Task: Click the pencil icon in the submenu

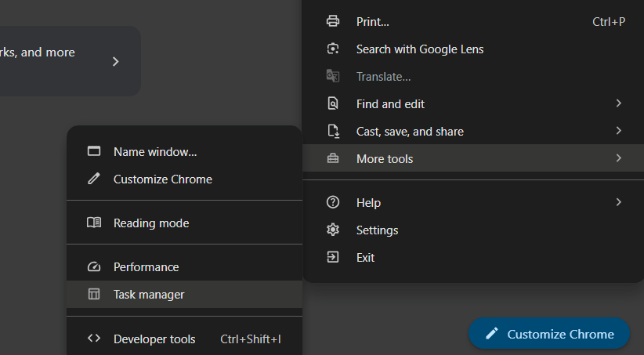Action: pos(94,179)
